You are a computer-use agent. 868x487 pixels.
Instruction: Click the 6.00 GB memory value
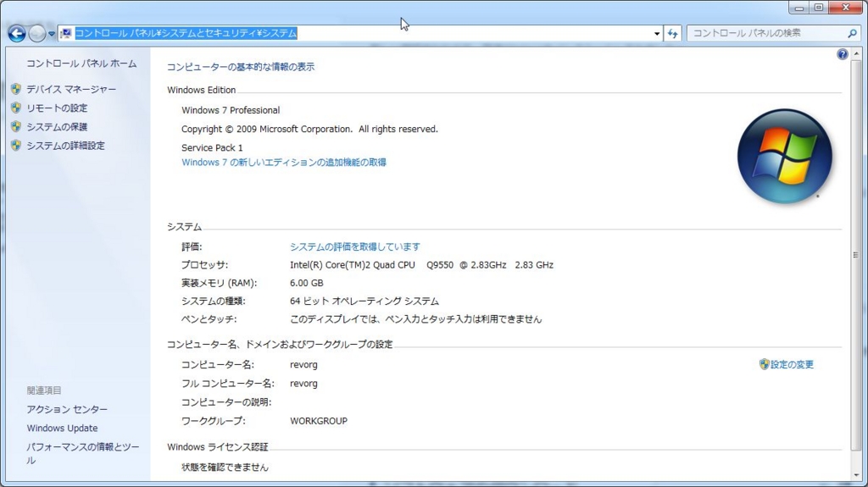pyautogui.click(x=307, y=283)
